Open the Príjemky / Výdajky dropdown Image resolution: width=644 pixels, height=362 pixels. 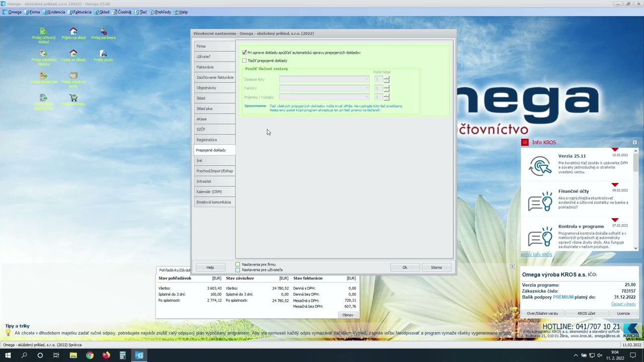point(325,97)
